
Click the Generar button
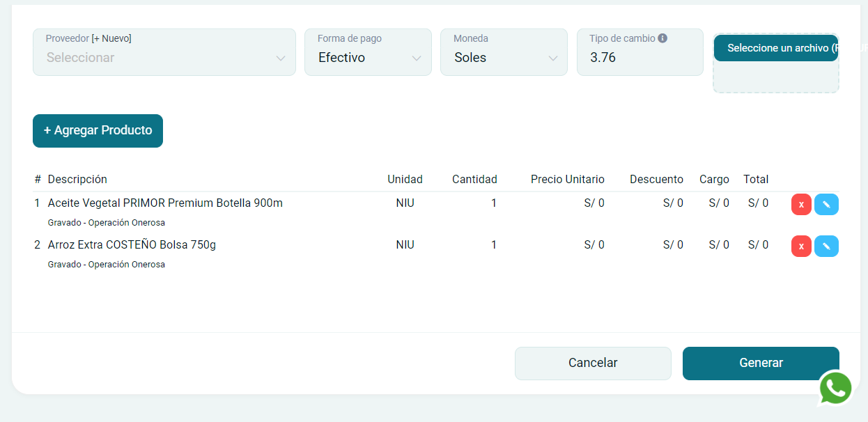pyautogui.click(x=761, y=363)
